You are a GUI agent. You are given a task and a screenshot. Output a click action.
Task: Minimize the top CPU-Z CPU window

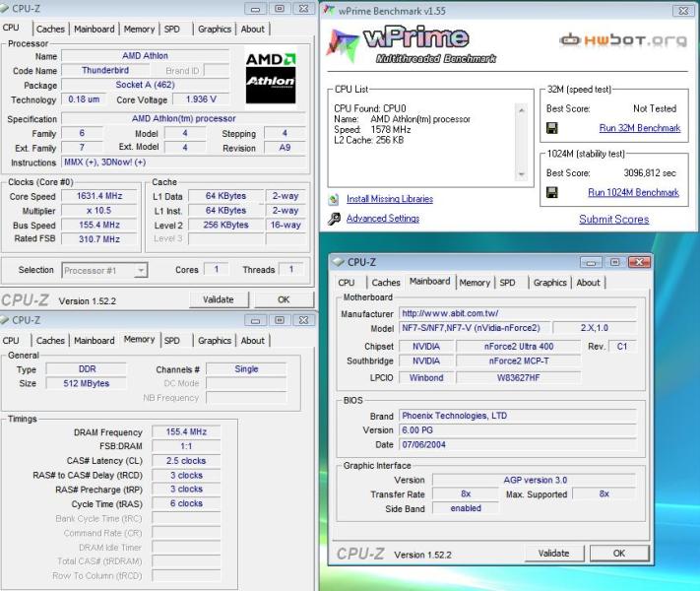coord(255,9)
